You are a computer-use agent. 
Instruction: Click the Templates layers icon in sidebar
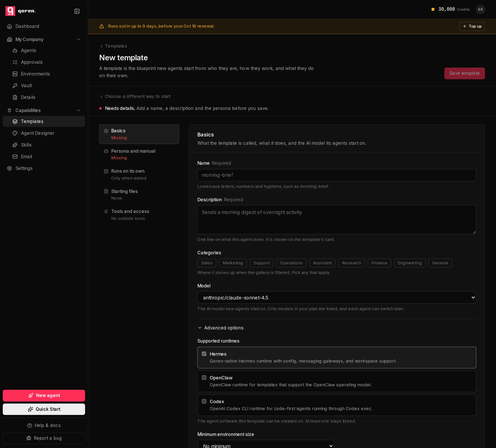pos(15,121)
